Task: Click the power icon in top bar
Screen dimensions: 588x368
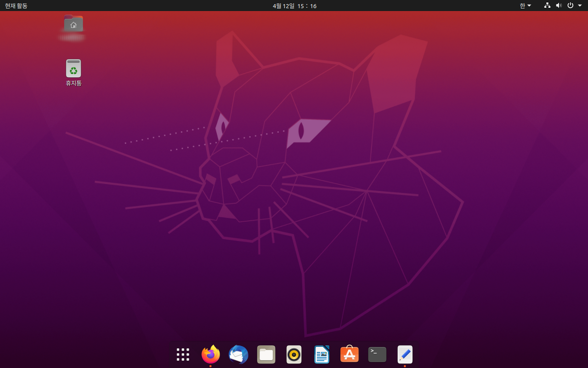Action: click(x=571, y=6)
